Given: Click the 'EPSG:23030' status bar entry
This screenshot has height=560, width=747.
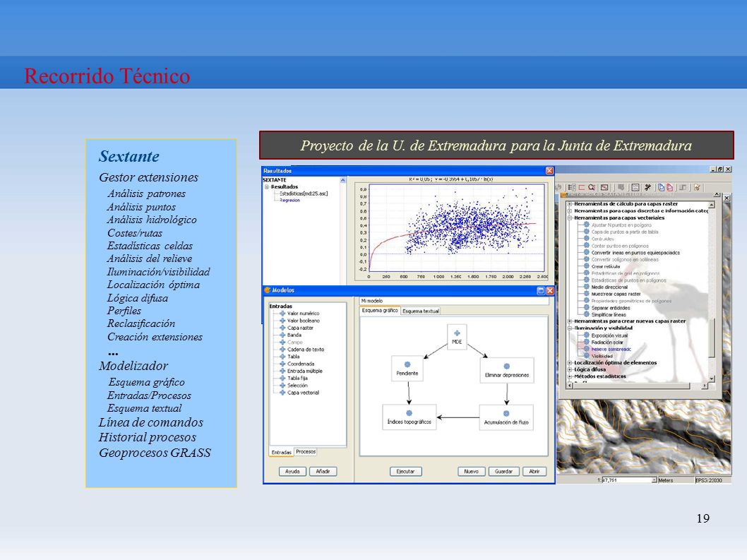Looking at the screenshot, I should click(710, 480).
